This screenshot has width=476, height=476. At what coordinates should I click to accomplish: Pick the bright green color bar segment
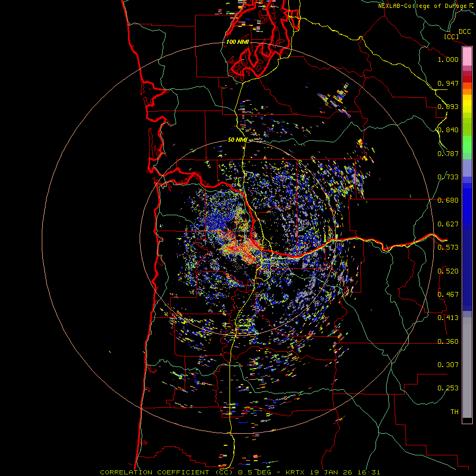tap(467, 144)
